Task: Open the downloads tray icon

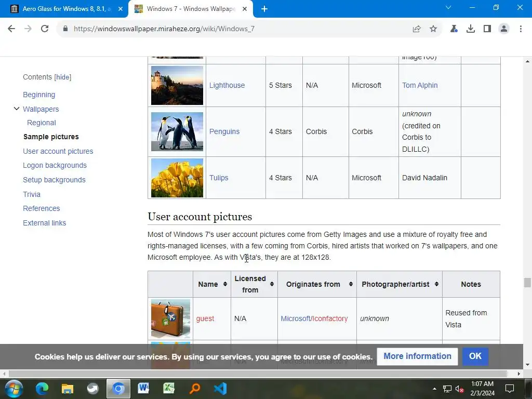Action: [471, 29]
